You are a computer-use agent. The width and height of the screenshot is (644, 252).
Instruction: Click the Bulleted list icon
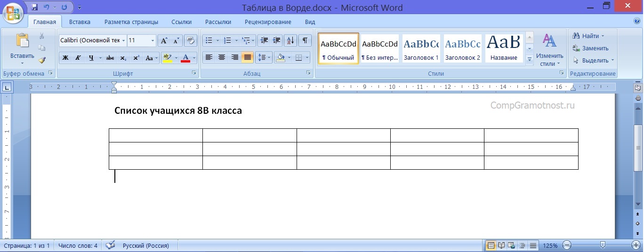[x=209, y=40]
